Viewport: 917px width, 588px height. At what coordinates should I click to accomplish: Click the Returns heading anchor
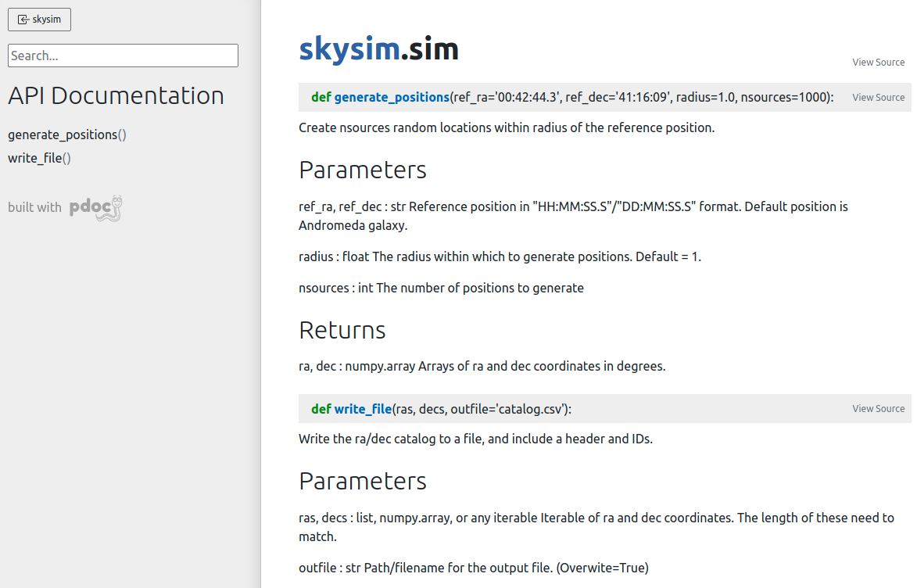342,330
